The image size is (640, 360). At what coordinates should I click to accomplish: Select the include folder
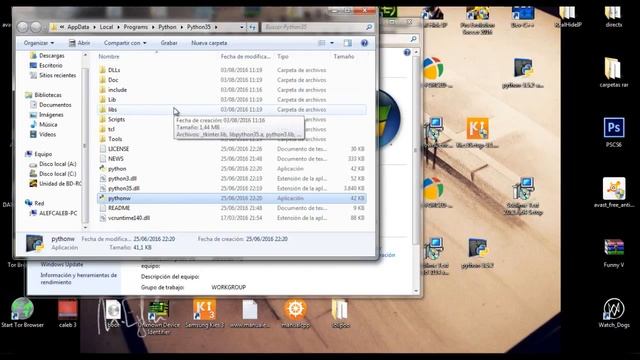(x=117, y=90)
